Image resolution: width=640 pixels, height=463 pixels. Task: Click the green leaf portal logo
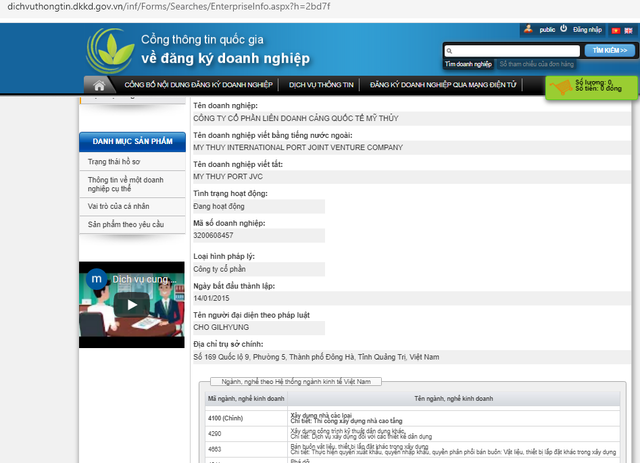(x=109, y=50)
